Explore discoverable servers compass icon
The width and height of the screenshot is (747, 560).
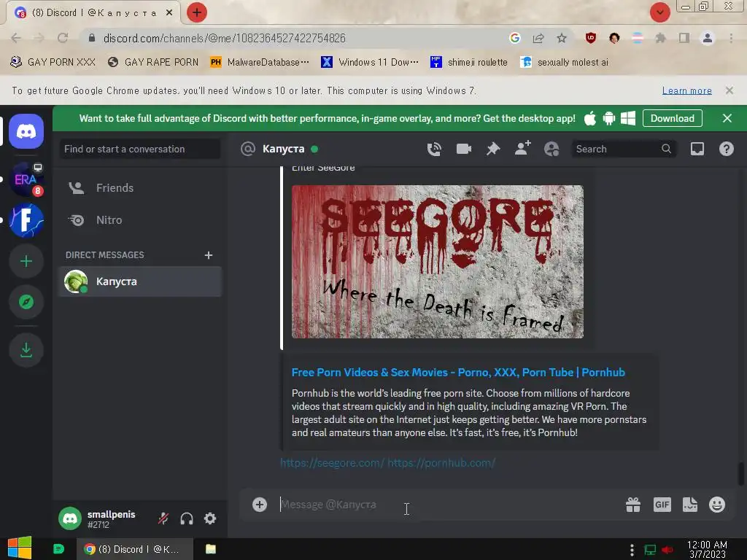tap(26, 302)
